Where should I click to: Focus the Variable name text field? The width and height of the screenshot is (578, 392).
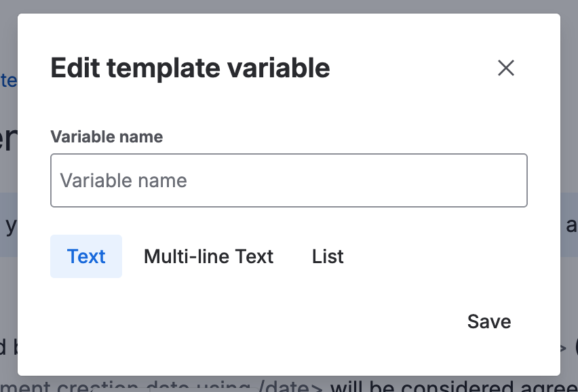coord(288,180)
